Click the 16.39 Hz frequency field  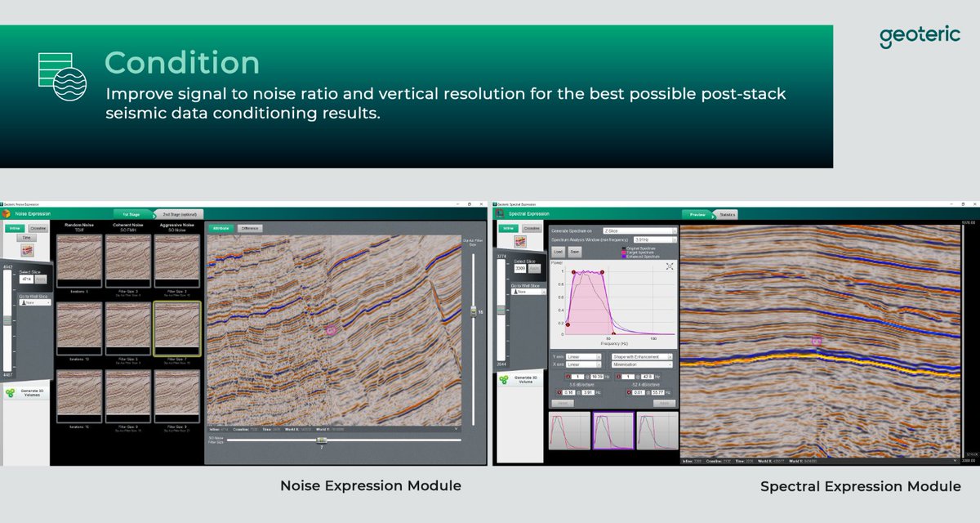point(597,377)
